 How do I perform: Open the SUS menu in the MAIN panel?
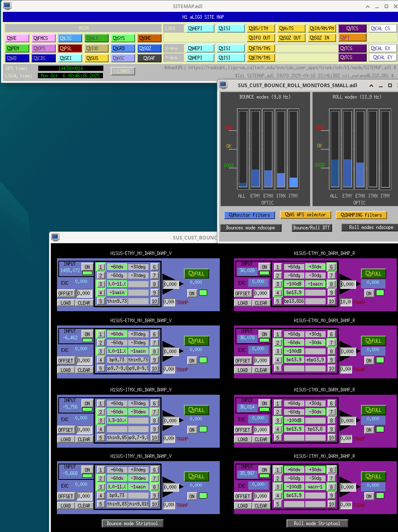[96, 58]
